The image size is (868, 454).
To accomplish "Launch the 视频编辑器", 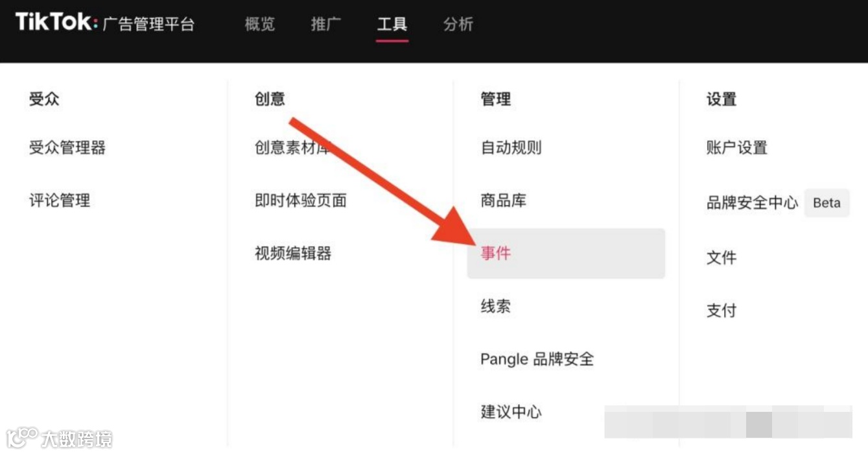I will [293, 253].
